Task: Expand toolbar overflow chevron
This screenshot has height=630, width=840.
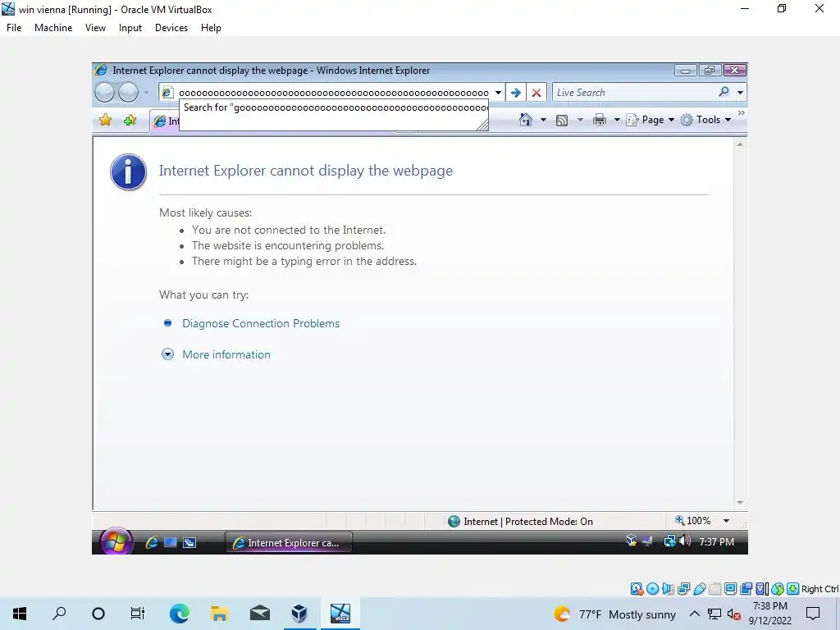Action: (x=741, y=113)
